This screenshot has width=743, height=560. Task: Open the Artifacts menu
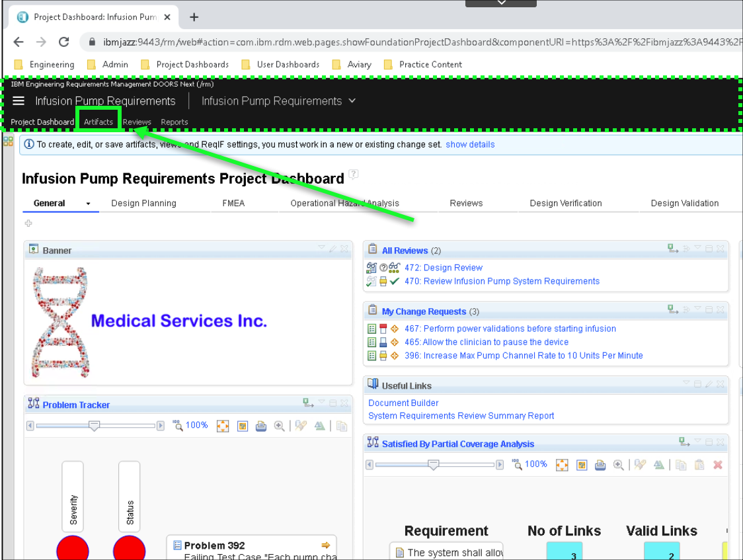(98, 122)
